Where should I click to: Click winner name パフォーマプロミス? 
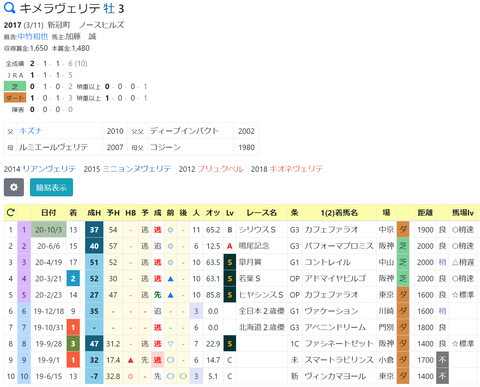[x=339, y=246]
